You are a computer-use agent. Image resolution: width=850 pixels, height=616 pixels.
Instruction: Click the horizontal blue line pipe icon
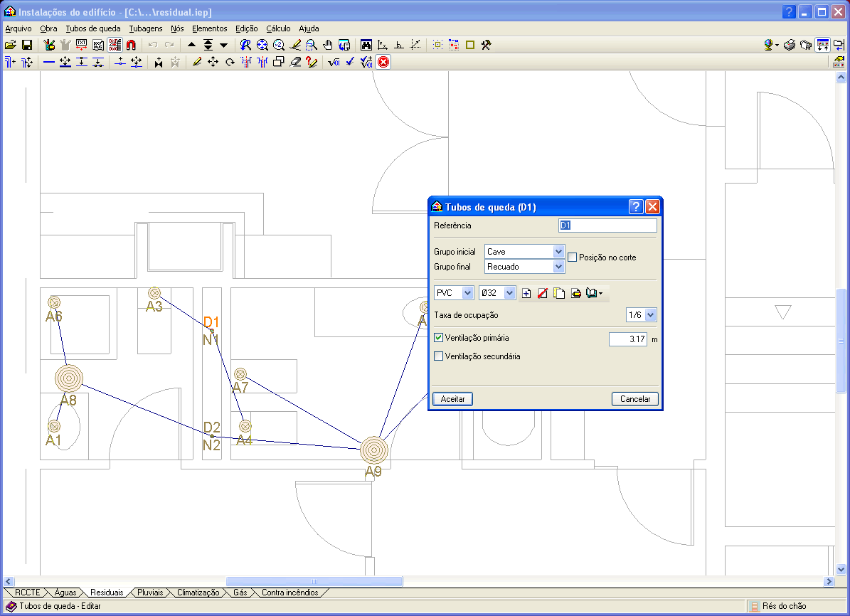(x=49, y=63)
